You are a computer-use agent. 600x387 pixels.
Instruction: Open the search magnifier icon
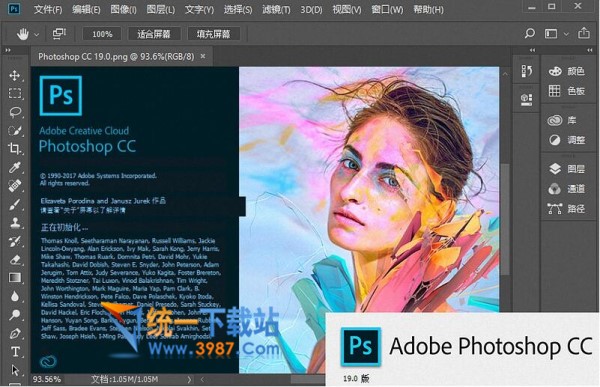529,33
